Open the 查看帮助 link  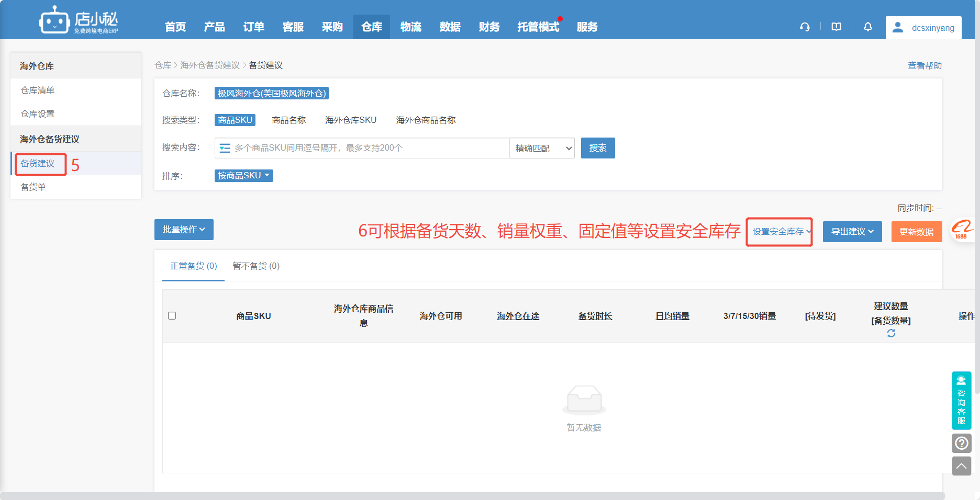(925, 66)
